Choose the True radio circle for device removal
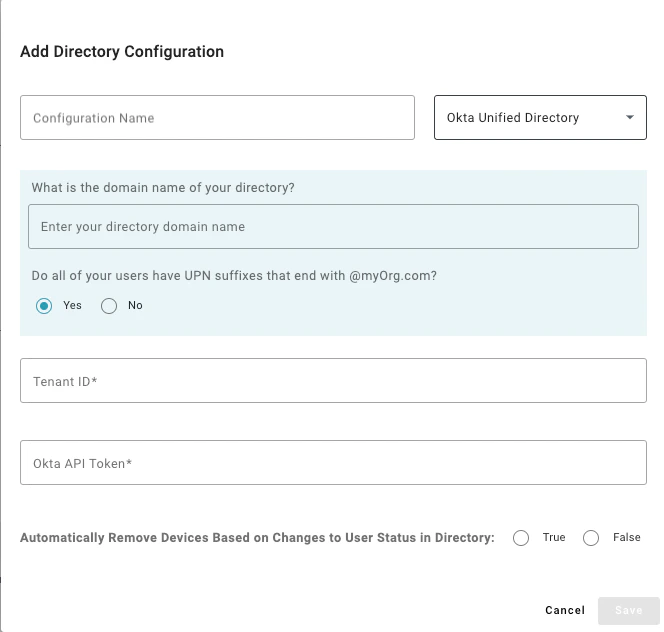 pyautogui.click(x=521, y=538)
